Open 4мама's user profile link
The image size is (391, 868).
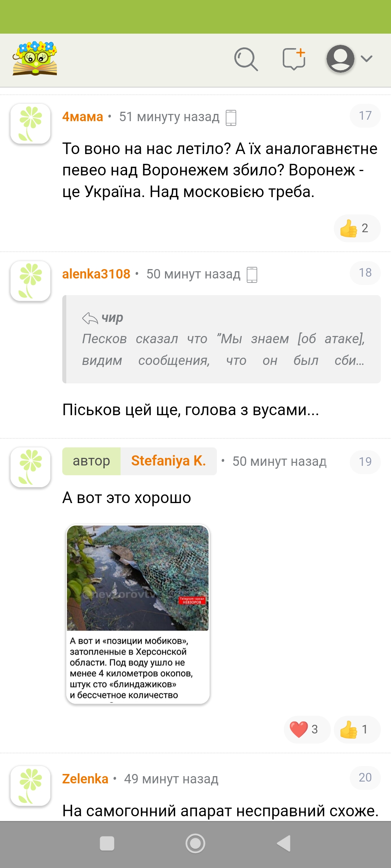83,117
